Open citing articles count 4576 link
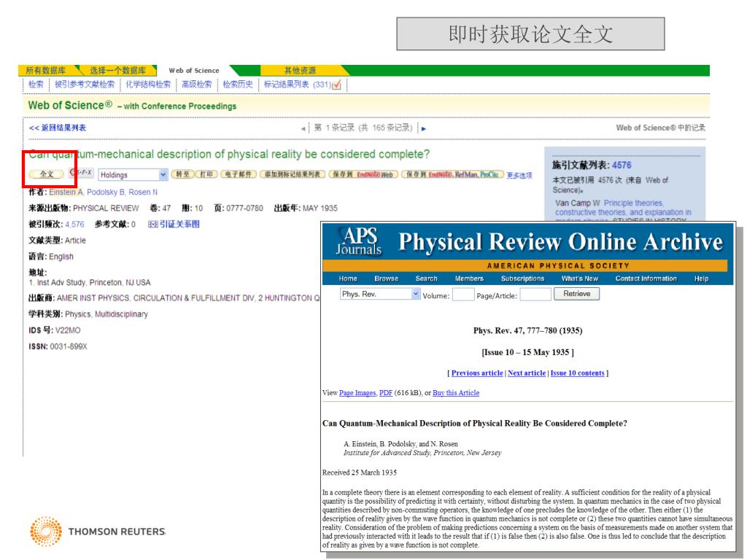The image size is (747, 560). point(622,166)
